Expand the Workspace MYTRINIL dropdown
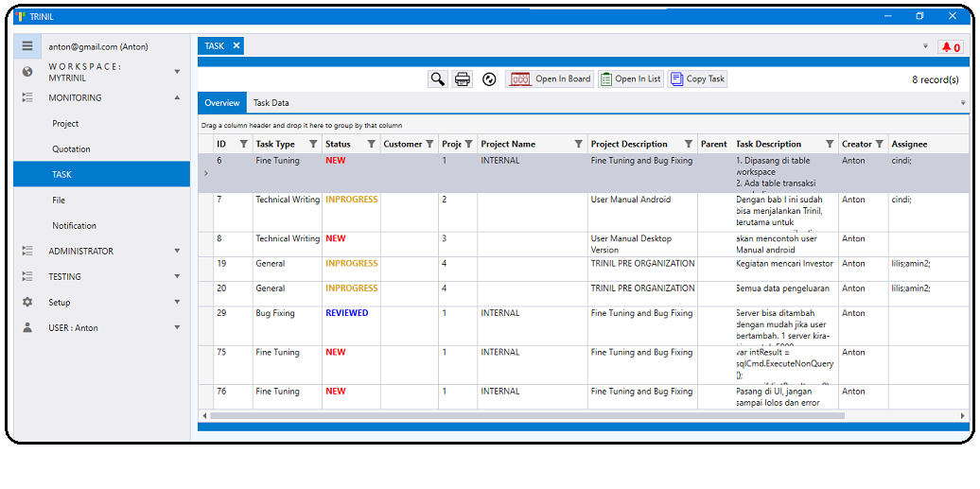This screenshot has height=489, width=980. point(177,72)
